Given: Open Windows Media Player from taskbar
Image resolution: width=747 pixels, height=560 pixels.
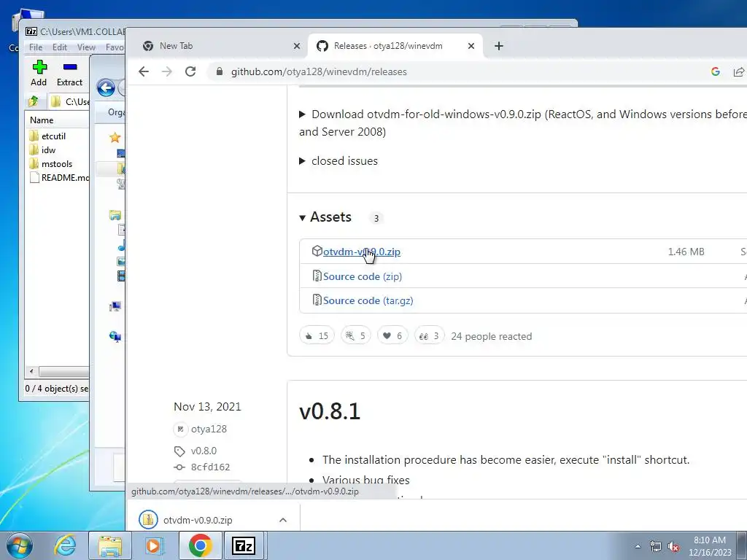Looking at the screenshot, I should point(153,545).
